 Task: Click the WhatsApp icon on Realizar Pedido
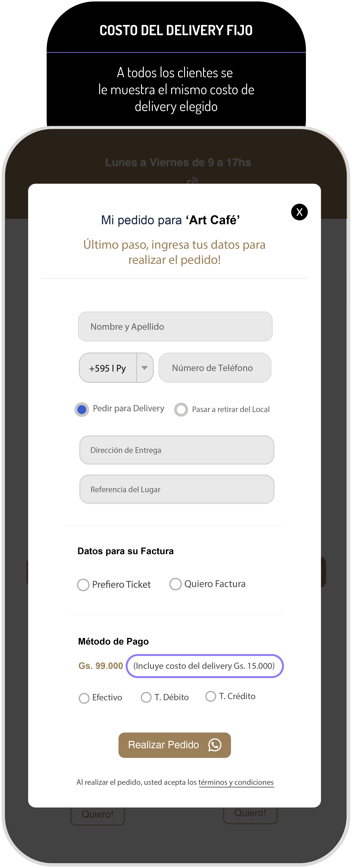click(x=215, y=745)
